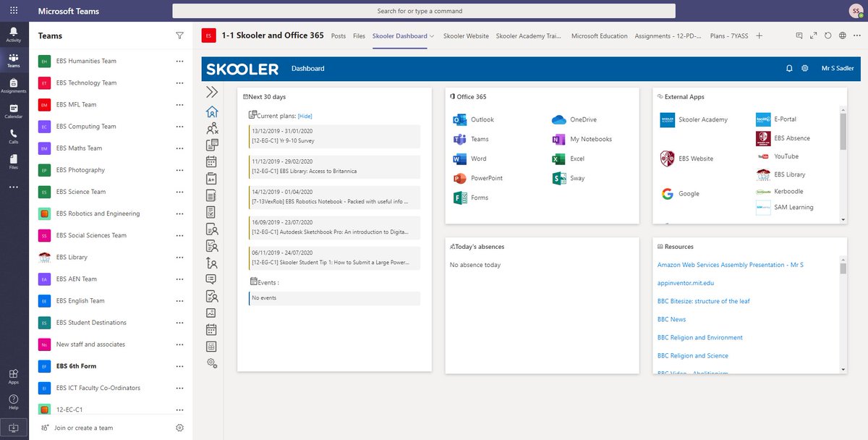Open Forms from Office 365 panel
The height and width of the screenshot is (440, 868).
click(x=471, y=198)
